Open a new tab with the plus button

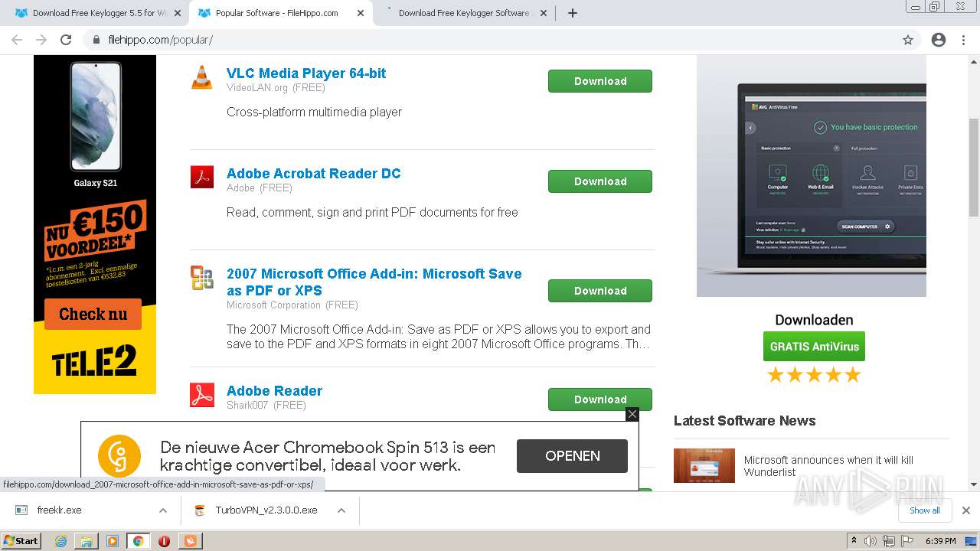[x=572, y=13]
